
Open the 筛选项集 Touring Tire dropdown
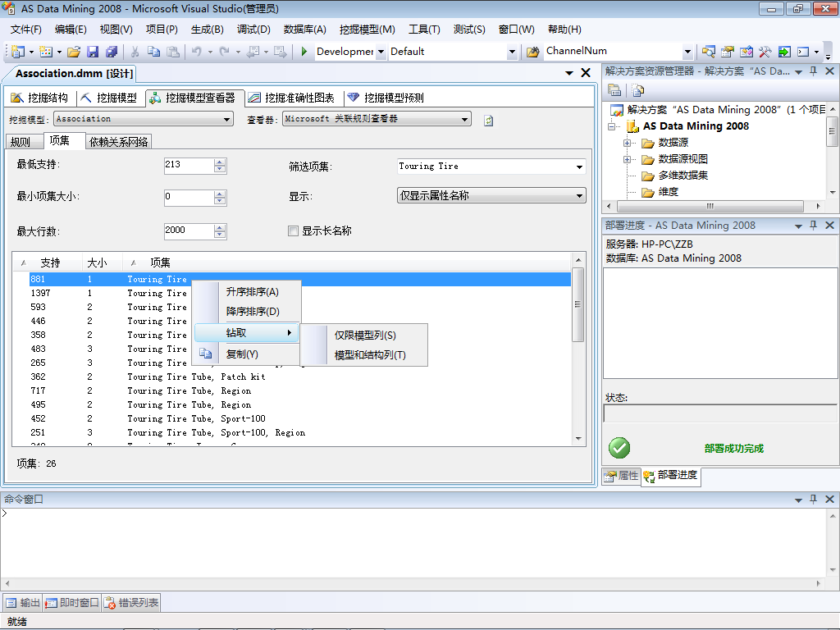(x=579, y=167)
